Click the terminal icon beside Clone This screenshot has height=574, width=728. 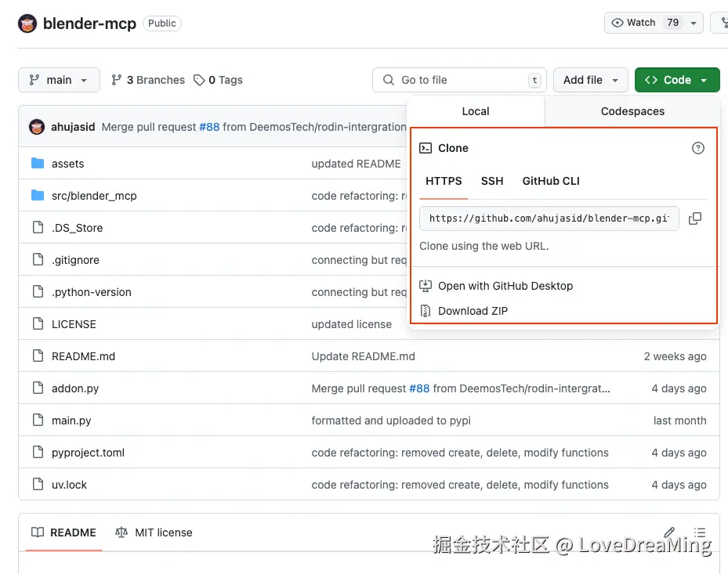click(x=426, y=148)
